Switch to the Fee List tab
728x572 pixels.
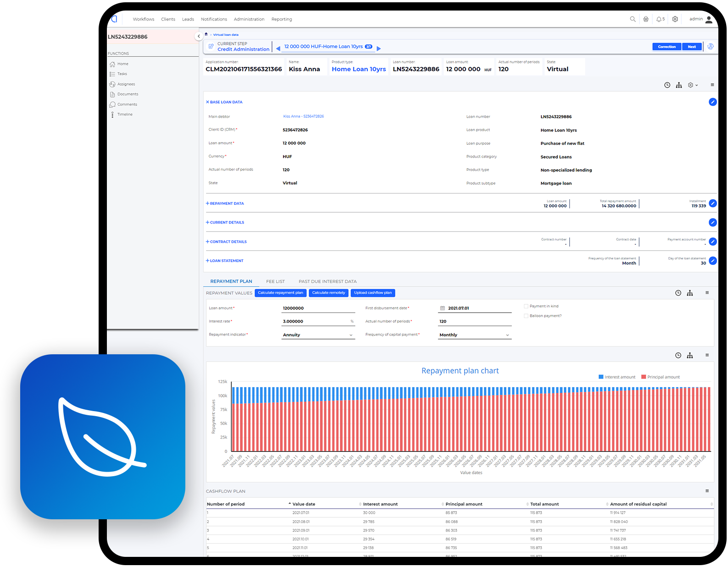tap(275, 281)
